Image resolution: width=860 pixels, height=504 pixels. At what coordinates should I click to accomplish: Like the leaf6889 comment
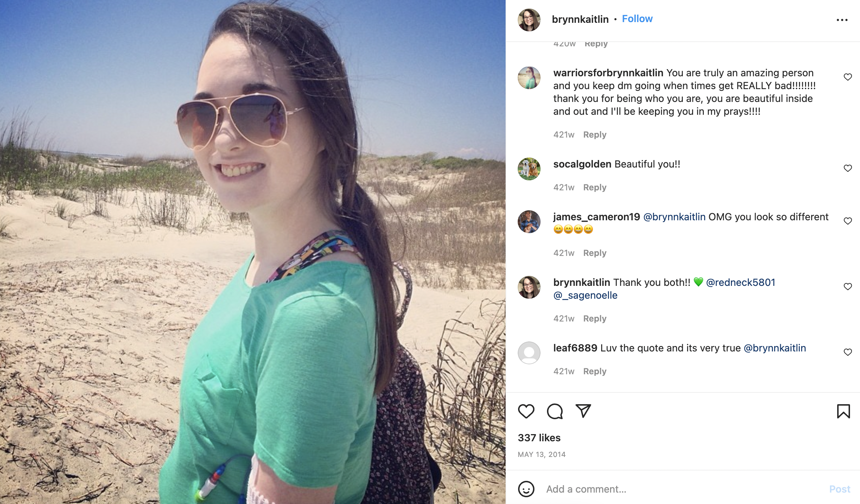click(x=848, y=352)
